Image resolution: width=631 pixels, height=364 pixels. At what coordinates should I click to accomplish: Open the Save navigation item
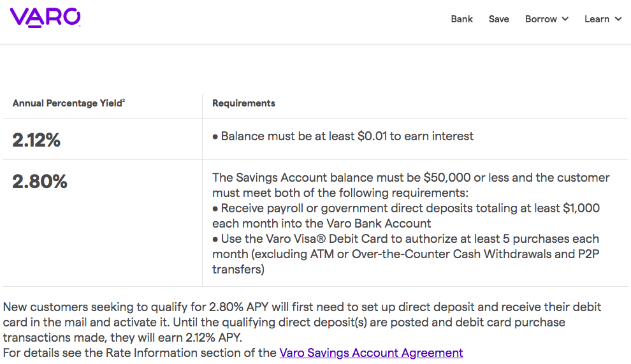pos(498,19)
